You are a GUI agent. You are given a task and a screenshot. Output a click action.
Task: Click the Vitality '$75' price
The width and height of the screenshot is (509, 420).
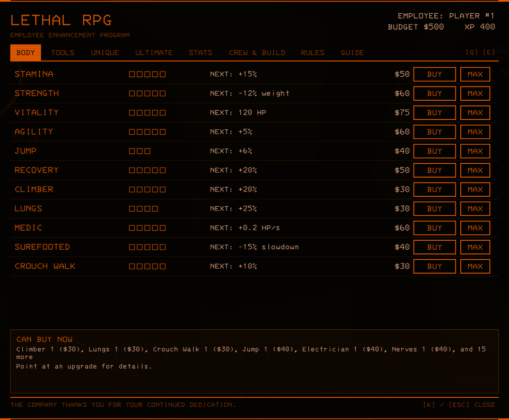point(402,112)
